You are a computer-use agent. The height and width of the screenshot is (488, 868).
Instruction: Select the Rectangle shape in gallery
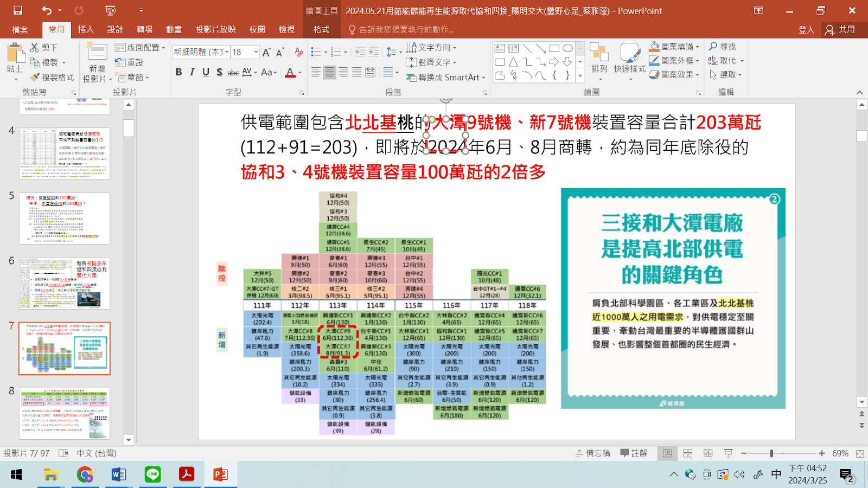(x=554, y=48)
